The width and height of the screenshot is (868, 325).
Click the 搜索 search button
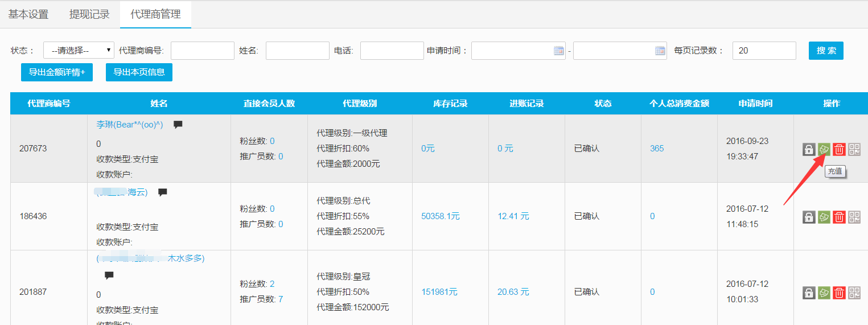(x=826, y=51)
